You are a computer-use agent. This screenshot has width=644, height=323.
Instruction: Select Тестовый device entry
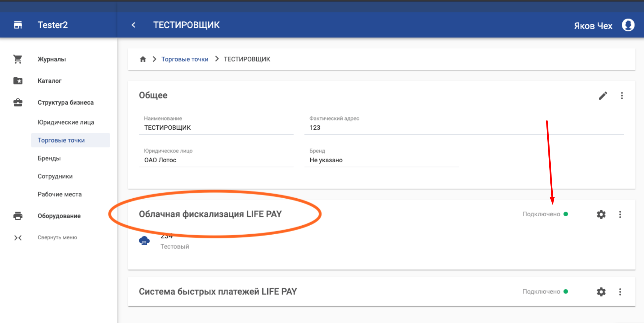(x=175, y=246)
